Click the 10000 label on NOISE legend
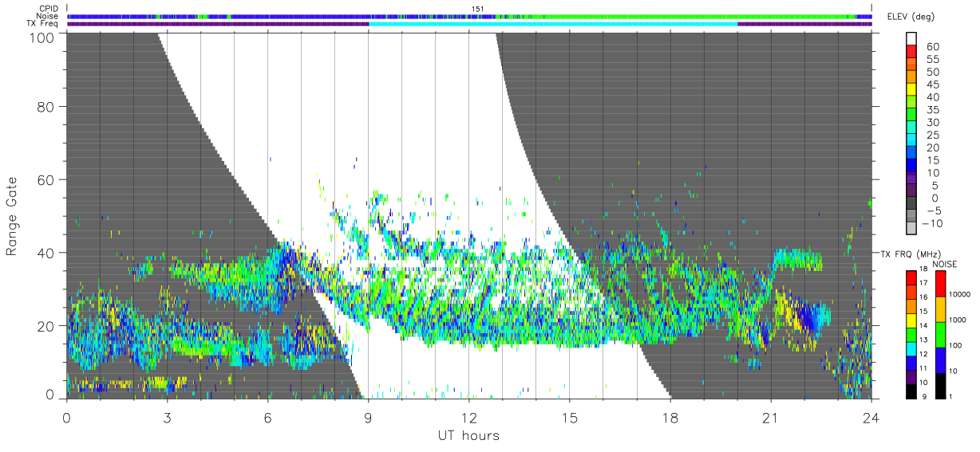 [x=959, y=294]
